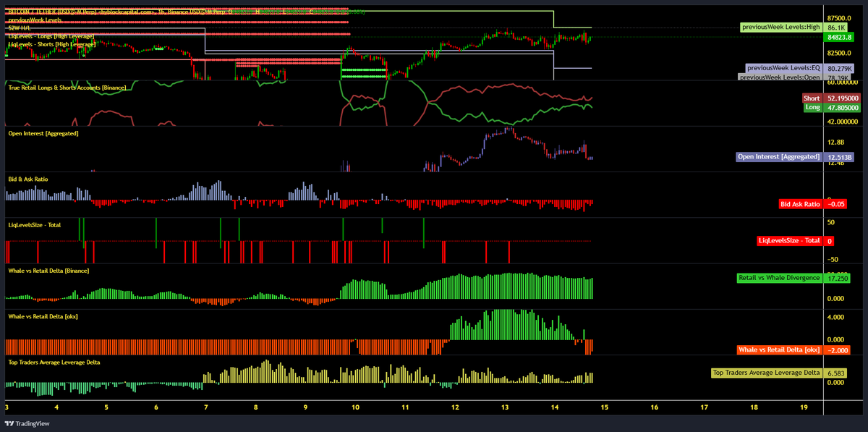Click date 17 on the time axis
The height and width of the screenshot is (432, 868).
pyautogui.click(x=705, y=407)
